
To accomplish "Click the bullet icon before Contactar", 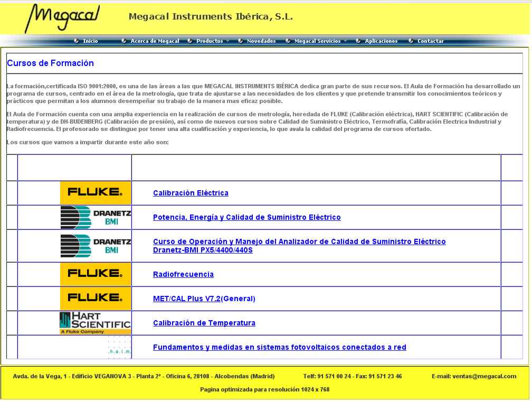I will coord(411,41).
